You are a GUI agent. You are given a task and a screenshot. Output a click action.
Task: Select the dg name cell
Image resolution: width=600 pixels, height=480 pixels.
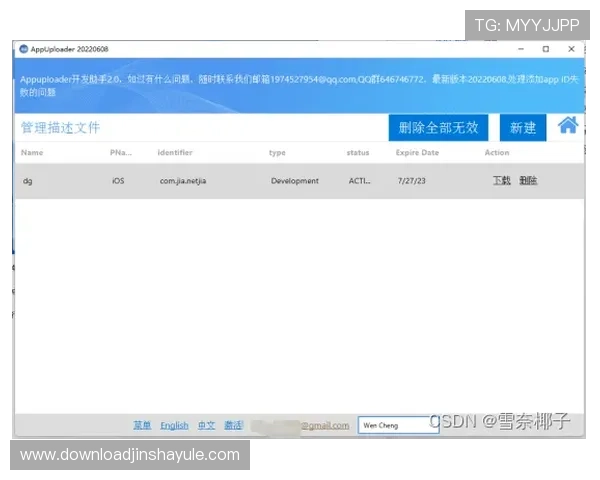pos(28,181)
